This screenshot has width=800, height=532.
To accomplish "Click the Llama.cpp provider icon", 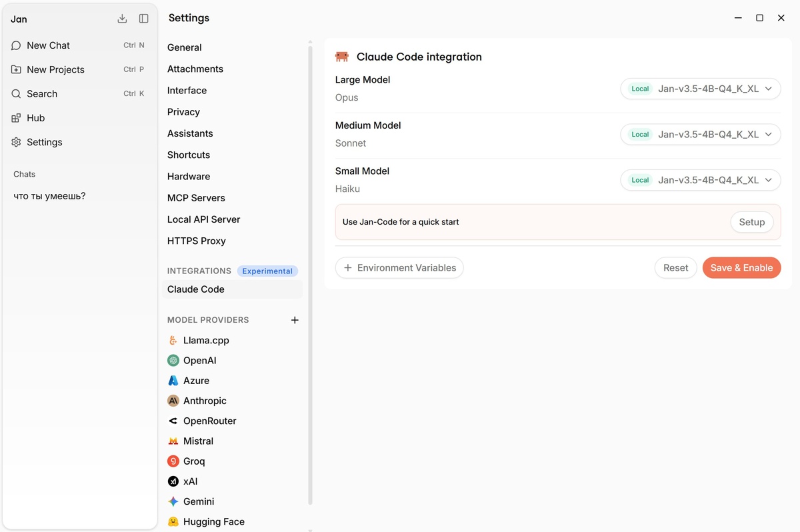I will point(173,340).
